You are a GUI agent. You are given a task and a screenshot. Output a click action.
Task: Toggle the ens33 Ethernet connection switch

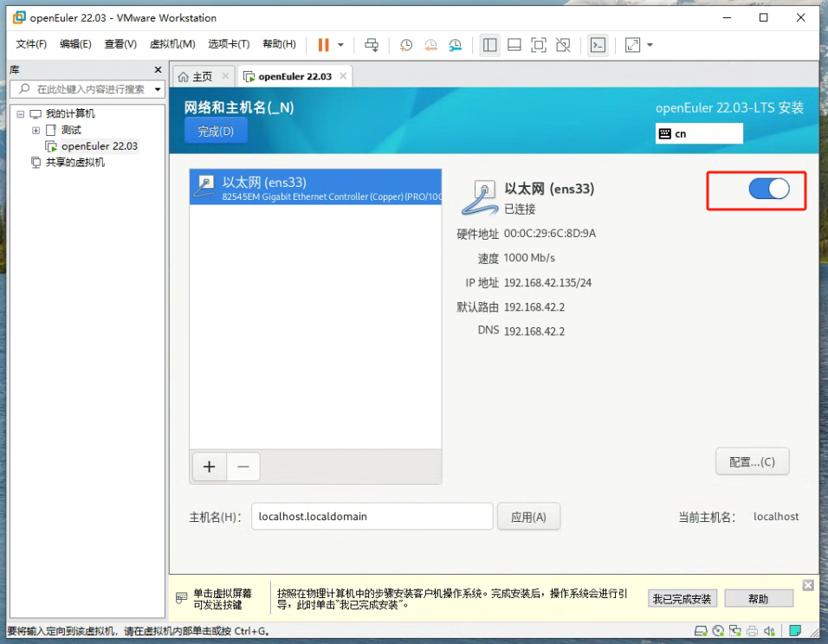pos(769,189)
